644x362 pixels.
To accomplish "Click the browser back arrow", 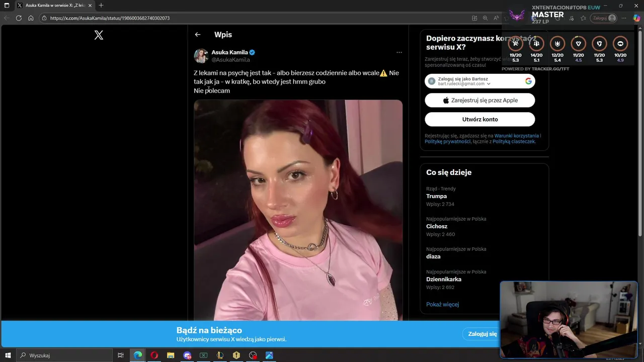I will [7, 18].
